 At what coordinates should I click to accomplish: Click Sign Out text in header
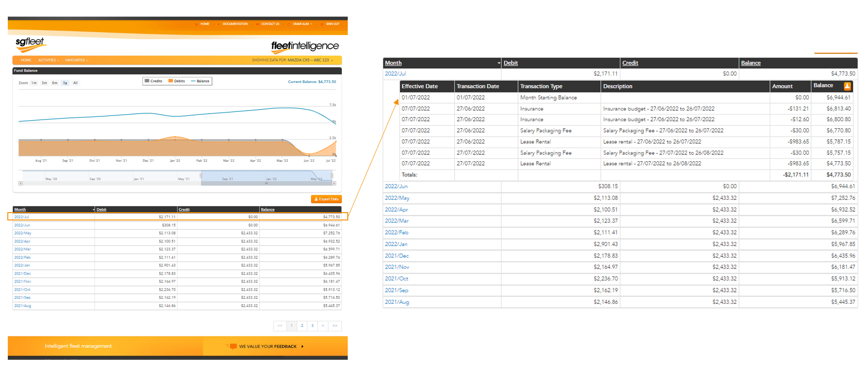pos(333,24)
